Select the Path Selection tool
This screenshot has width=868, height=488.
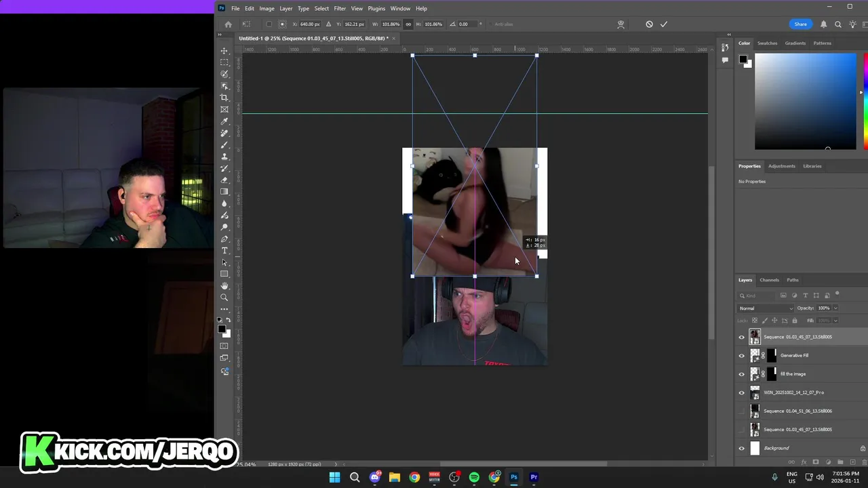(x=224, y=262)
